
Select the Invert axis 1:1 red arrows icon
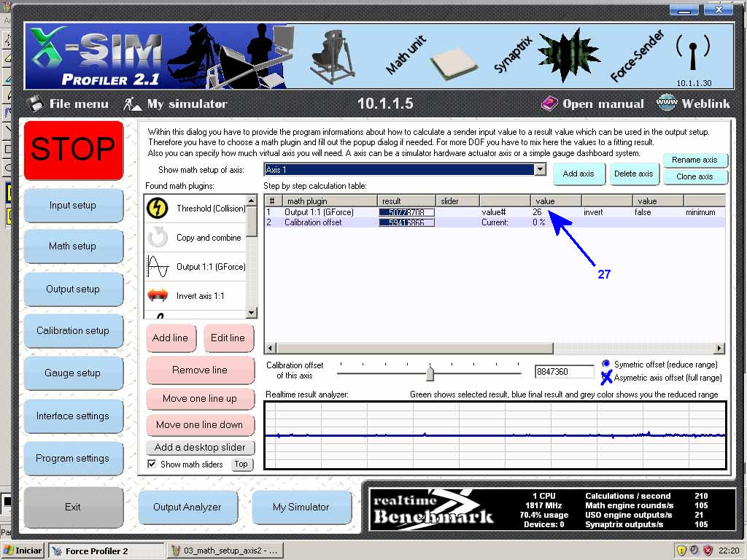tap(158, 296)
